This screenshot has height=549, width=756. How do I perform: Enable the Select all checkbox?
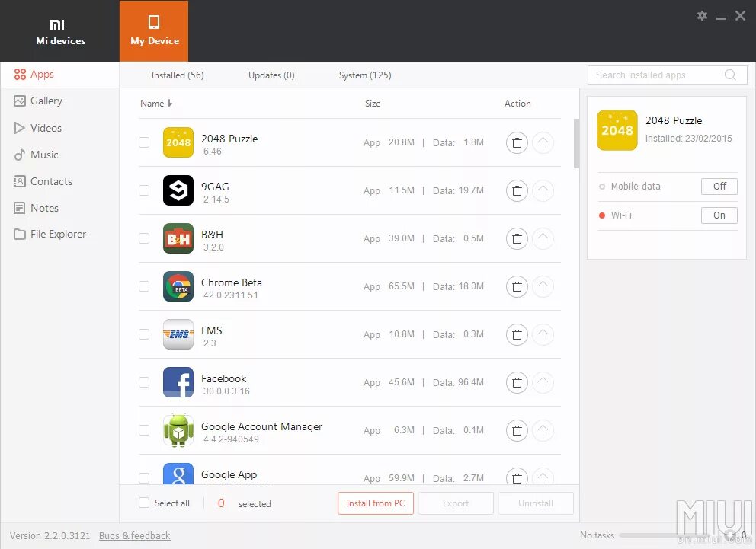pyautogui.click(x=144, y=503)
